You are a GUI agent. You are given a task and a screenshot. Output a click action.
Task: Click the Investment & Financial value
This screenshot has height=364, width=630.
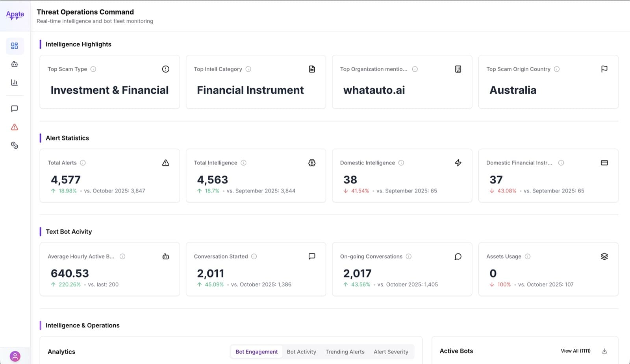click(x=109, y=90)
